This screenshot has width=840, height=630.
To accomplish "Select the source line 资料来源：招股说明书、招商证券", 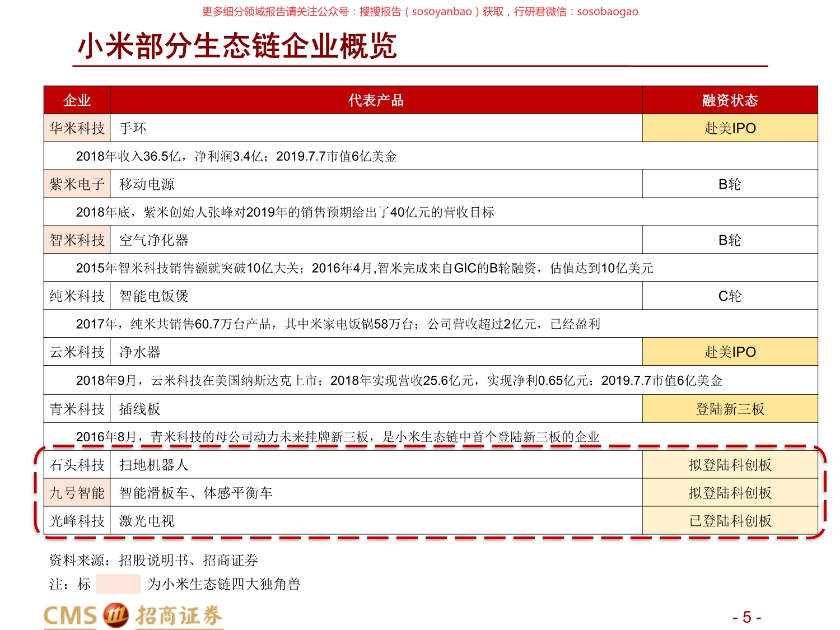I will [x=154, y=560].
